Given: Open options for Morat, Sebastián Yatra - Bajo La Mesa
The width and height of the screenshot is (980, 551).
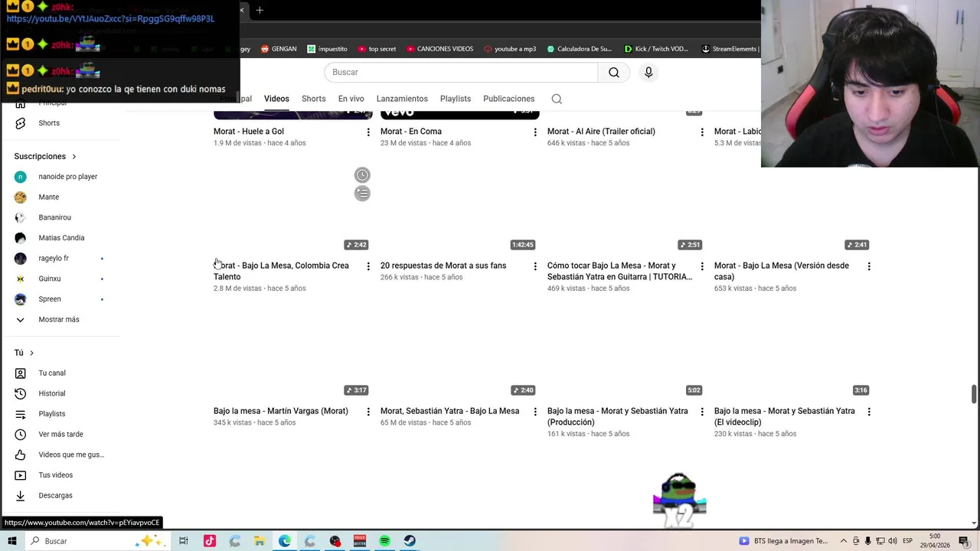Looking at the screenshot, I should pyautogui.click(x=535, y=412).
